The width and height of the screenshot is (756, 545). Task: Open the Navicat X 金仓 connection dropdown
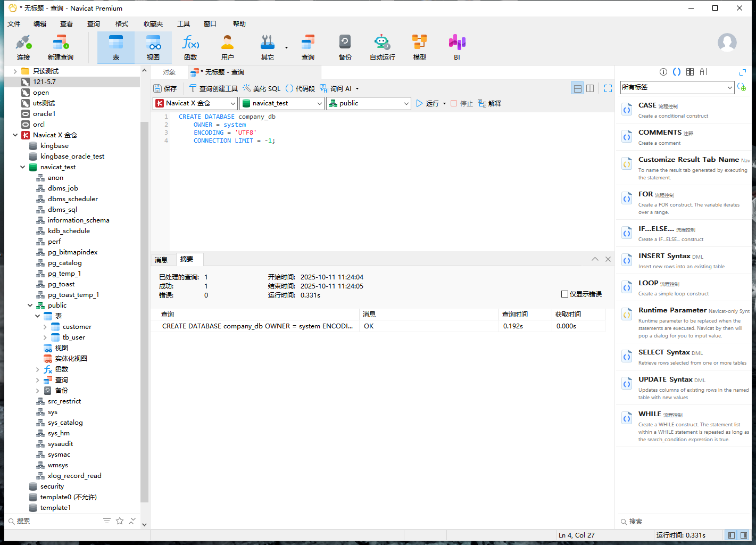coord(195,103)
